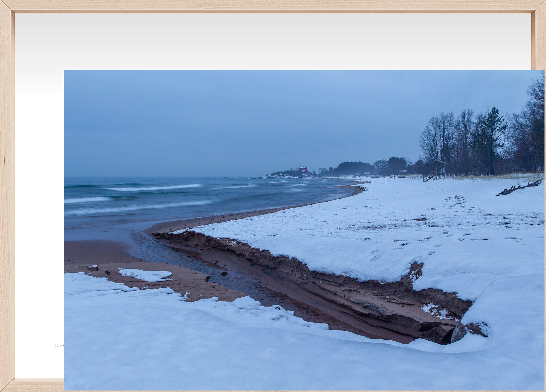Click the white mat above the photo

point(270,42)
